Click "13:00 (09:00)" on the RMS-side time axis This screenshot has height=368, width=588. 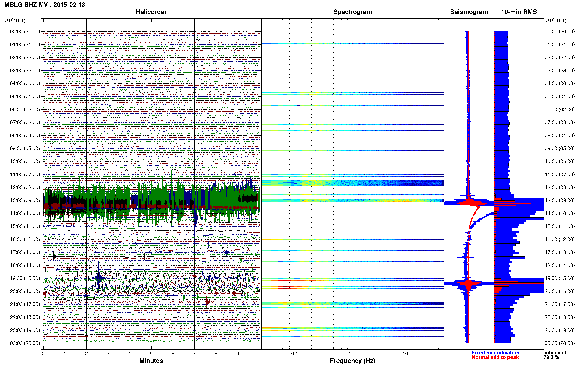pos(560,200)
